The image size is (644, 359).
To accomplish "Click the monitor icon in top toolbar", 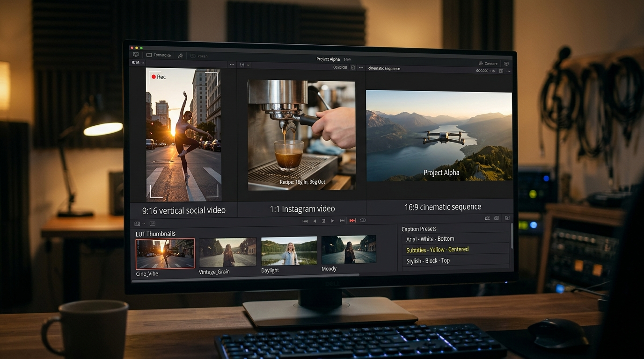I will click(136, 55).
